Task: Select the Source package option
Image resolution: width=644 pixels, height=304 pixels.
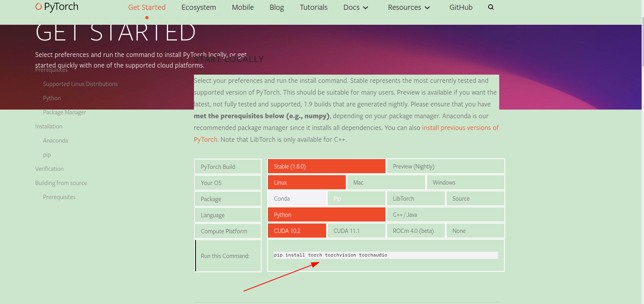Action: pyautogui.click(x=475, y=198)
